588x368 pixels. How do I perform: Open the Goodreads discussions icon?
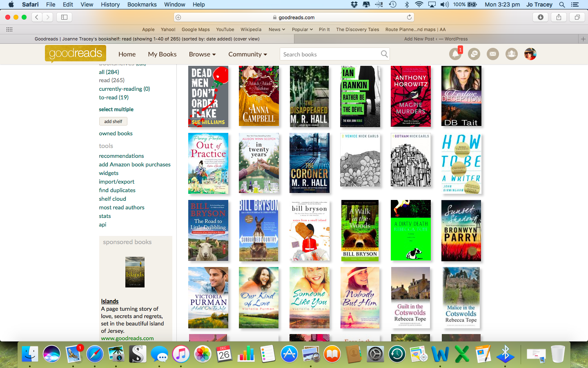click(474, 54)
